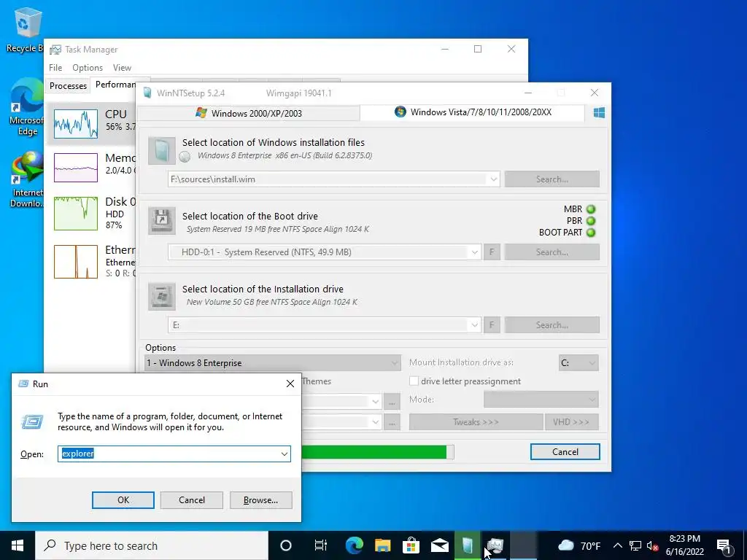Click Cancel in the Run dialog
This screenshot has height=560, width=747.
pyautogui.click(x=192, y=500)
